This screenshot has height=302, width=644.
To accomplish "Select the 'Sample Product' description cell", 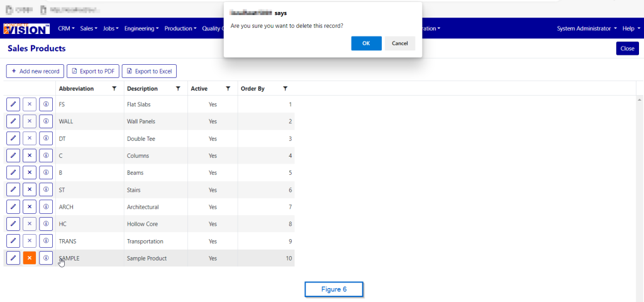I will point(156,258).
